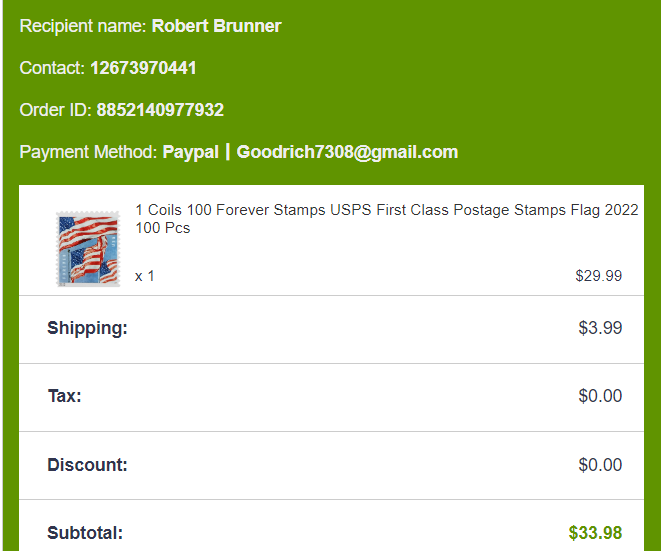Viewport: 661px width, 551px height.
Task: Click the Order ID label
Action: [x=56, y=110]
